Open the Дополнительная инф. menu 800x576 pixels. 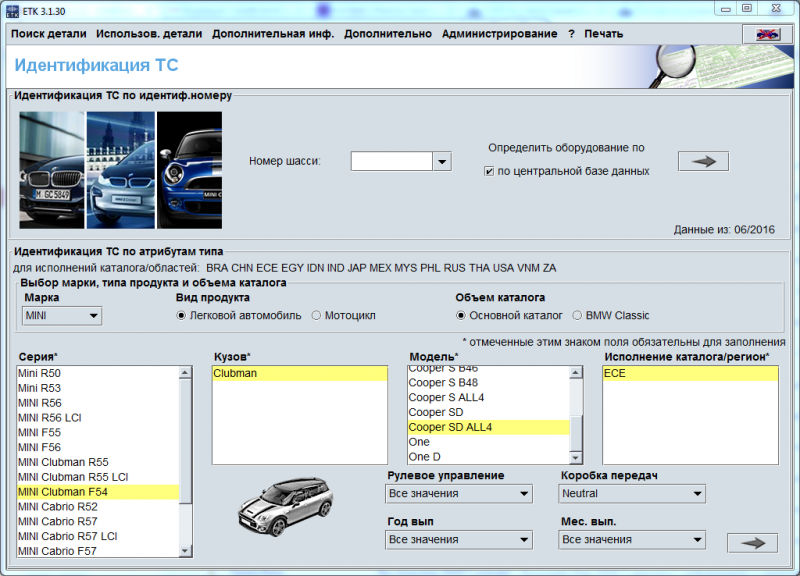tap(273, 34)
